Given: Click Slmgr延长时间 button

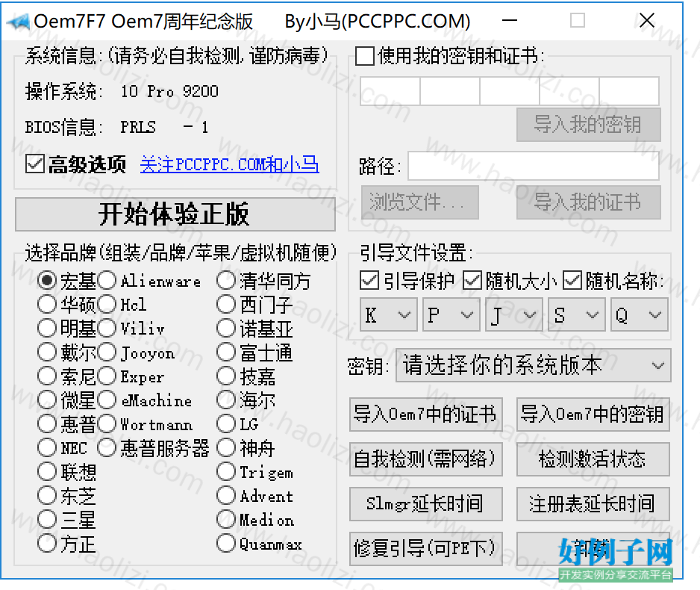Looking at the screenshot, I should tap(426, 504).
